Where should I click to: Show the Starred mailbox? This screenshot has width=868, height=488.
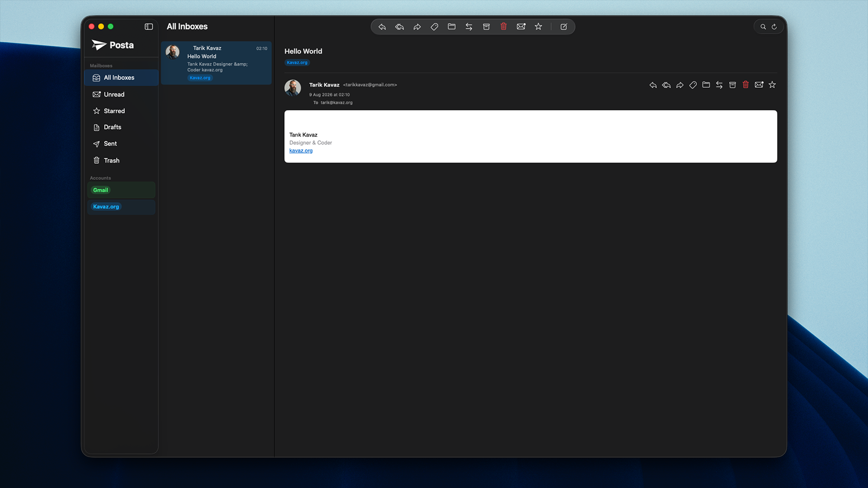[x=122, y=111]
